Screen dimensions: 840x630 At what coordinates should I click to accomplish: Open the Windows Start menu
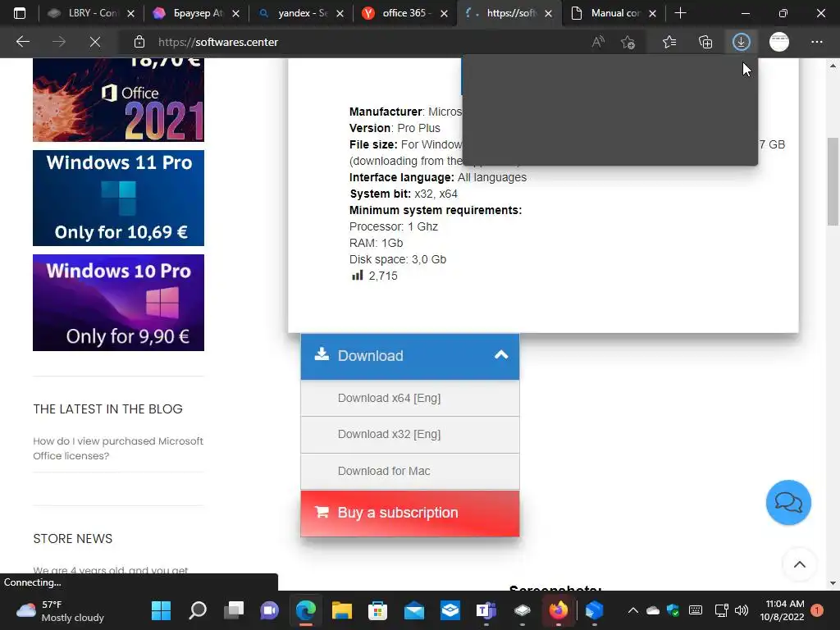[x=162, y=610]
